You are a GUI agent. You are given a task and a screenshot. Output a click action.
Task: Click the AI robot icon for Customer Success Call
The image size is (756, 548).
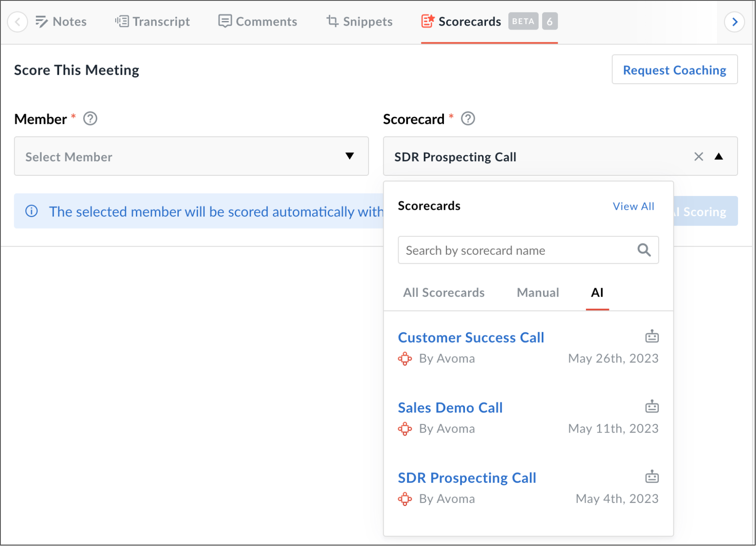pyautogui.click(x=652, y=337)
